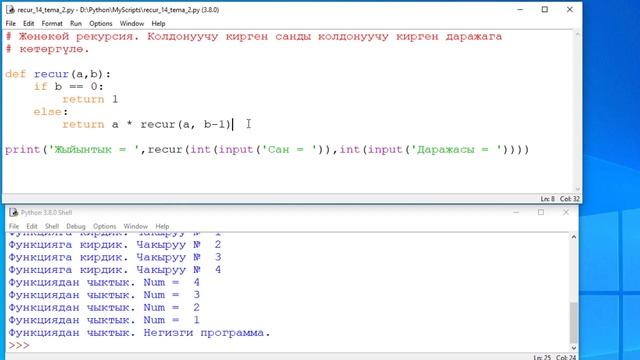Open the Debug menu in Python Shell
This screenshot has width=640, height=360.
point(76,226)
